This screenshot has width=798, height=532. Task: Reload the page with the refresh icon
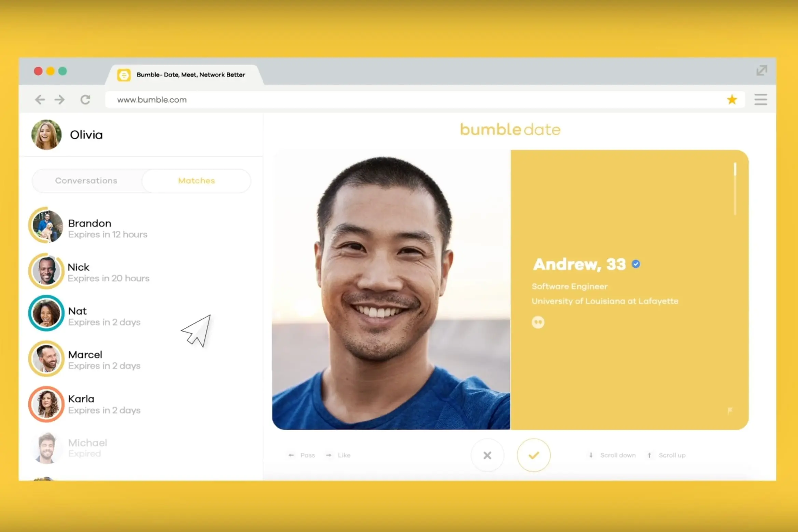coord(85,99)
